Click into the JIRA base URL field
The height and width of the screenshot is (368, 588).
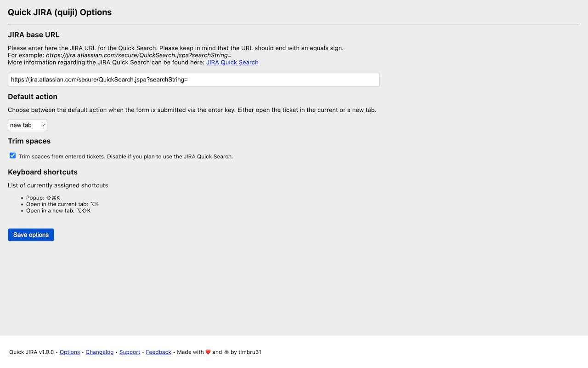coord(193,80)
